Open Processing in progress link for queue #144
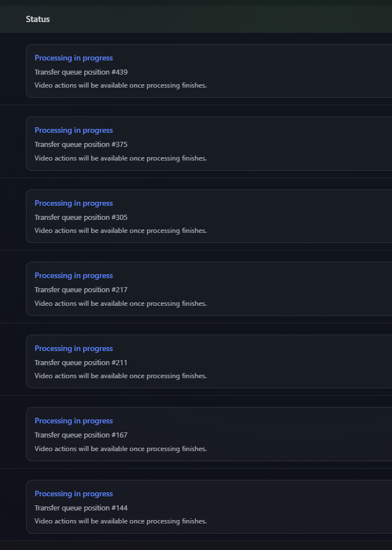This screenshot has width=392, height=550. [73, 493]
